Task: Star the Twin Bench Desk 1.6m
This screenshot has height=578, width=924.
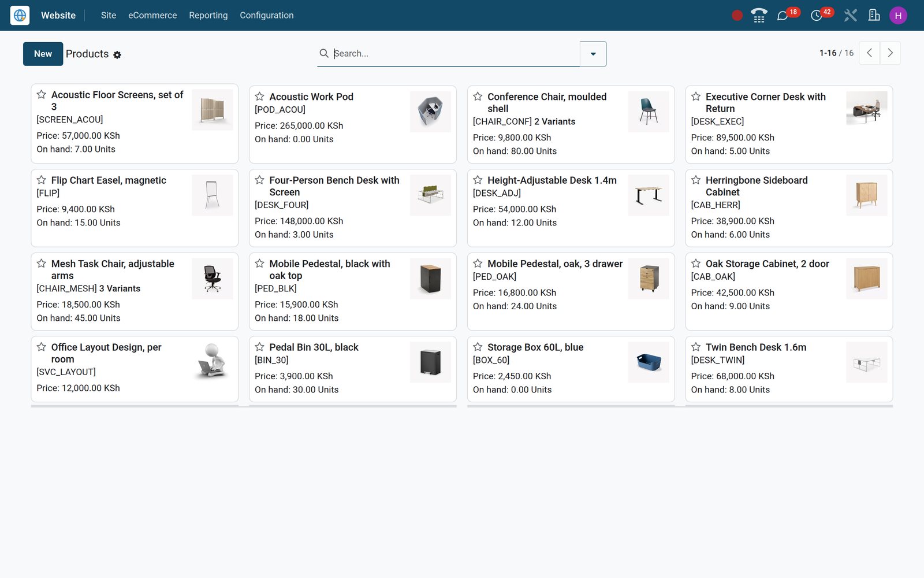Action: [x=696, y=347]
